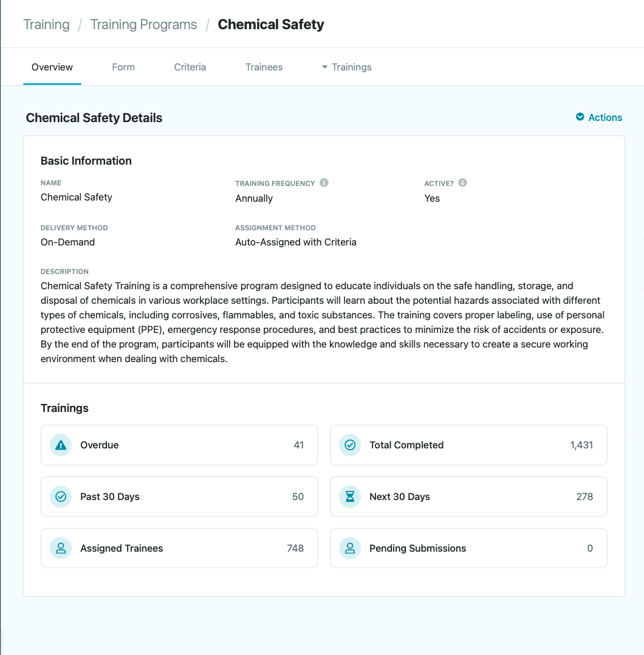Click the Assigned Trainees person icon

pyautogui.click(x=61, y=549)
